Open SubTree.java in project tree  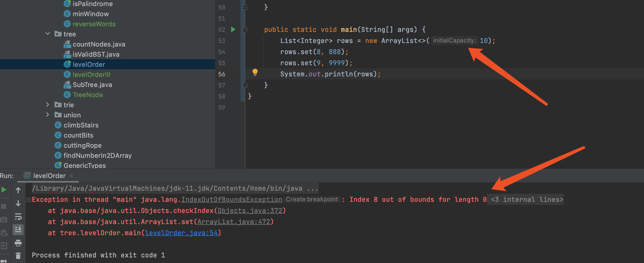(92, 84)
